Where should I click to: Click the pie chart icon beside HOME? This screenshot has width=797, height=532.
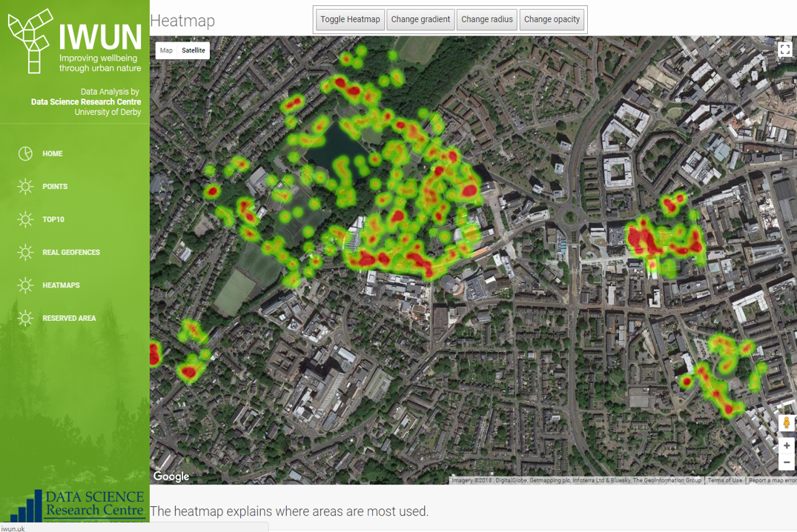25,153
